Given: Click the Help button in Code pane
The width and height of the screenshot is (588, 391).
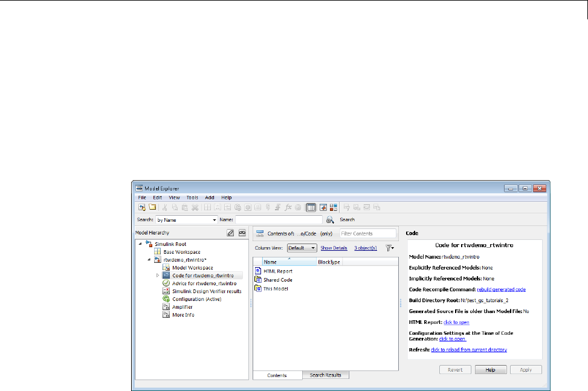Looking at the screenshot, I should point(491,370).
